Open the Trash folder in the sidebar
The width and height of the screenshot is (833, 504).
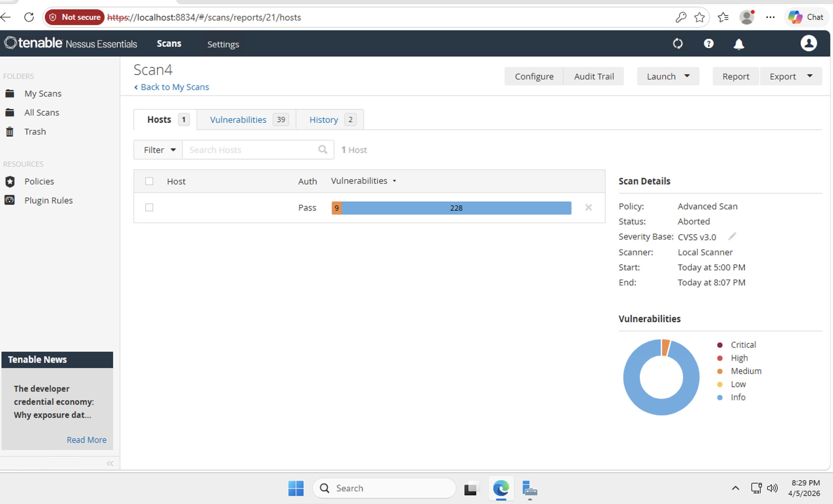35,131
